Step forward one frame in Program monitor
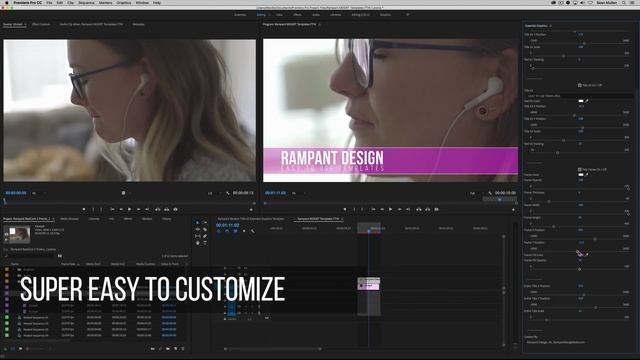This screenshot has width=640, height=360. (399, 209)
